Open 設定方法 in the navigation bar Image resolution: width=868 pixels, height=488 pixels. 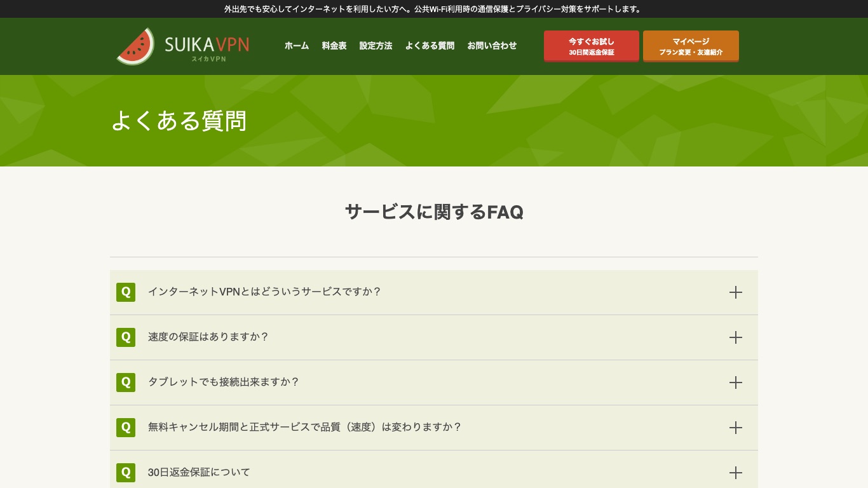click(376, 46)
